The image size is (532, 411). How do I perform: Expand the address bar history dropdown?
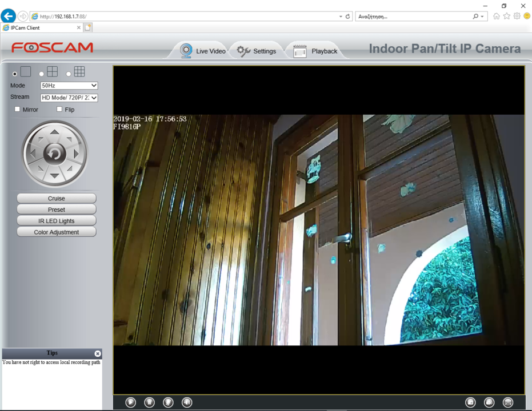tap(341, 16)
